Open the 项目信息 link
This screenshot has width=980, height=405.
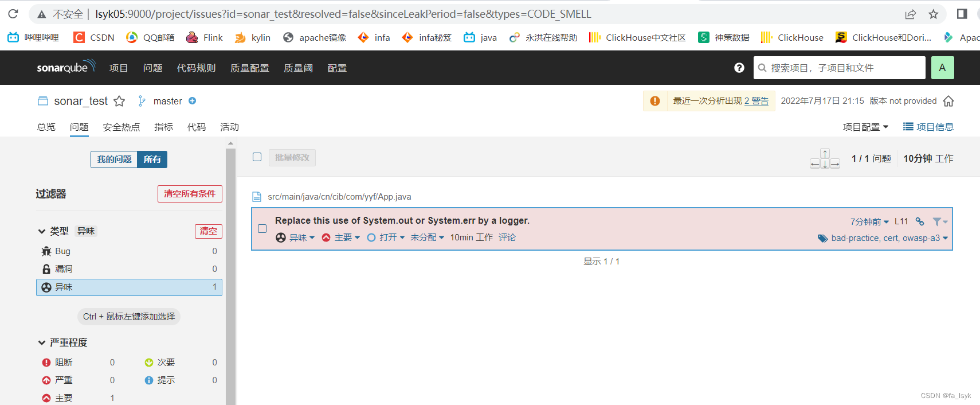pos(928,127)
